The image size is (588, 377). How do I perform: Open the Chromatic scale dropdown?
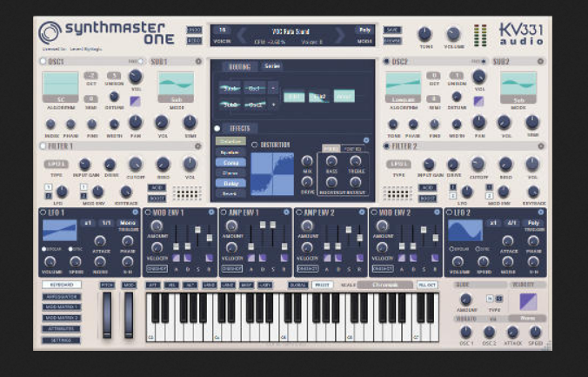click(385, 285)
